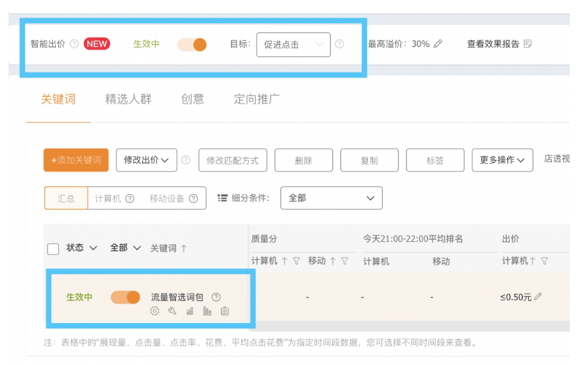Check the select-all checkbox beside 状态
The width and height of the screenshot is (588, 365).
53,248
